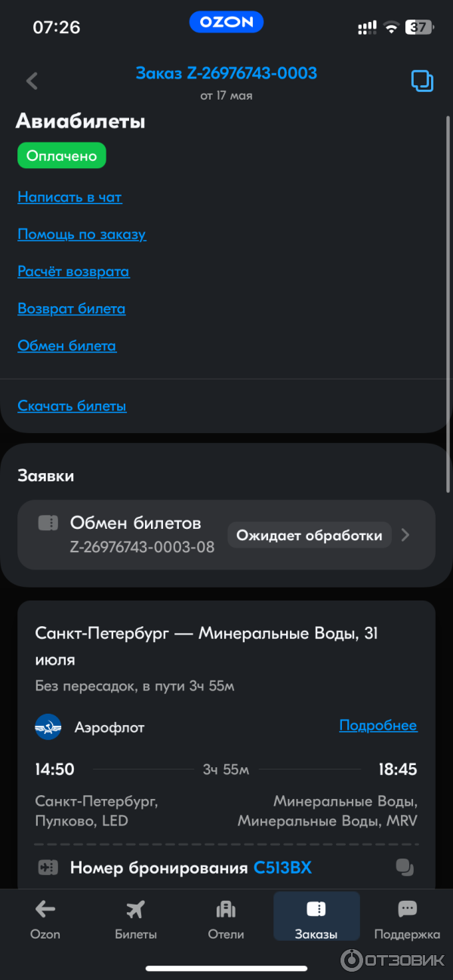The width and height of the screenshot is (453, 980).
Task: Tap the Aeroflot airline logo
Action: pyautogui.click(x=48, y=727)
